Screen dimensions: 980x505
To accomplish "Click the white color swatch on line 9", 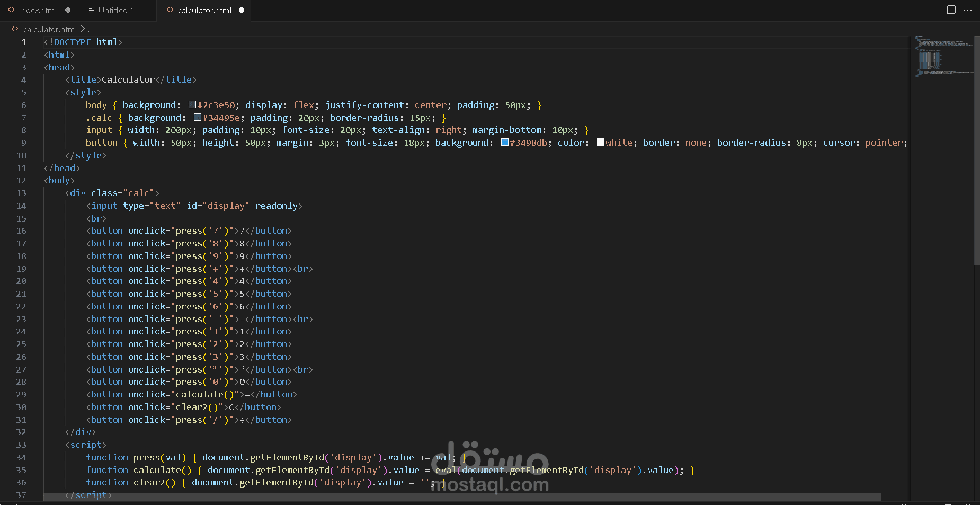I will coord(600,142).
